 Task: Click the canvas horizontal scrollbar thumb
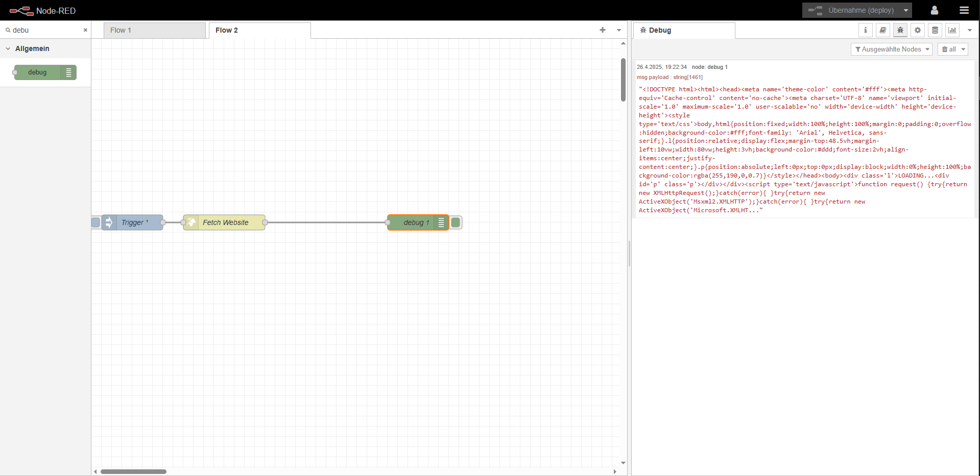[x=133, y=471]
